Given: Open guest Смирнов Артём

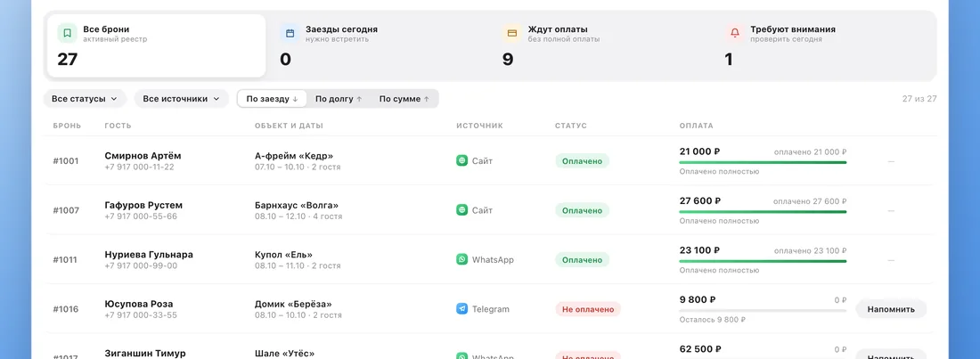Looking at the screenshot, I should point(143,155).
